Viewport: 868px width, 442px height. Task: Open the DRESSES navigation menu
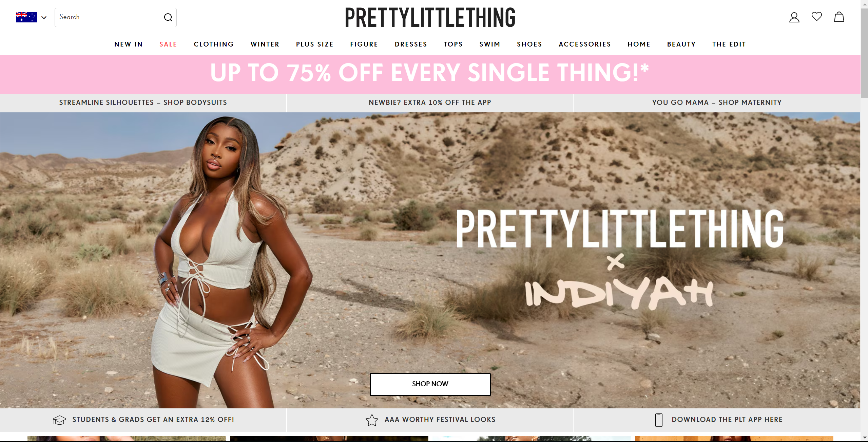[x=411, y=44]
